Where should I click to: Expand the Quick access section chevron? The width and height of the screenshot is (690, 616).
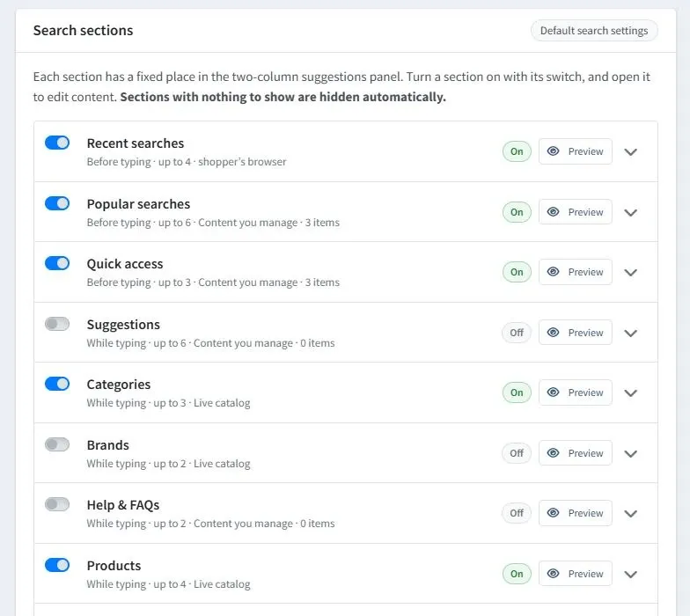pyautogui.click(x=630, y=273)
